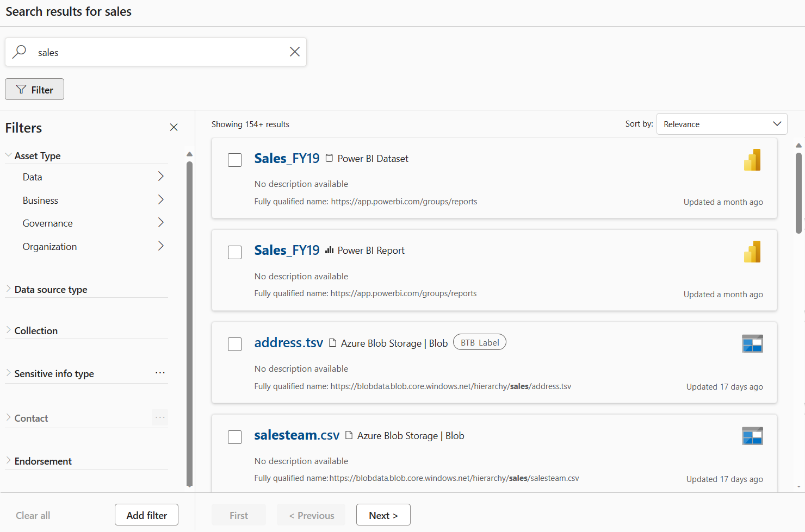Go to Next results page
This screenshot has width=805, height=532.
click(383, 515)
